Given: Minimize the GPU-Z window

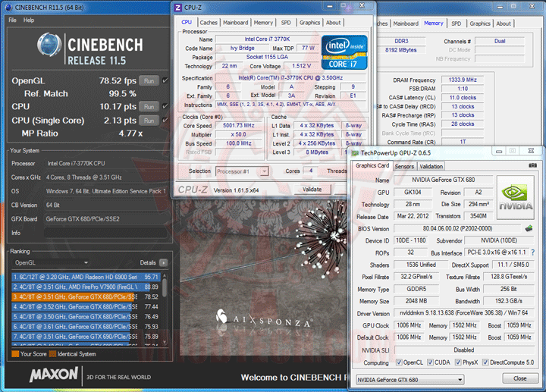Looking at the screenshot, I should [499, 152].
